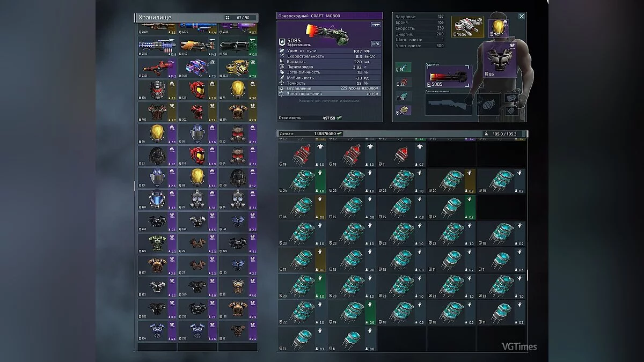Pick the purple implant slot rated 25
Screen dimensions: 644x362
tap(404, 110)
